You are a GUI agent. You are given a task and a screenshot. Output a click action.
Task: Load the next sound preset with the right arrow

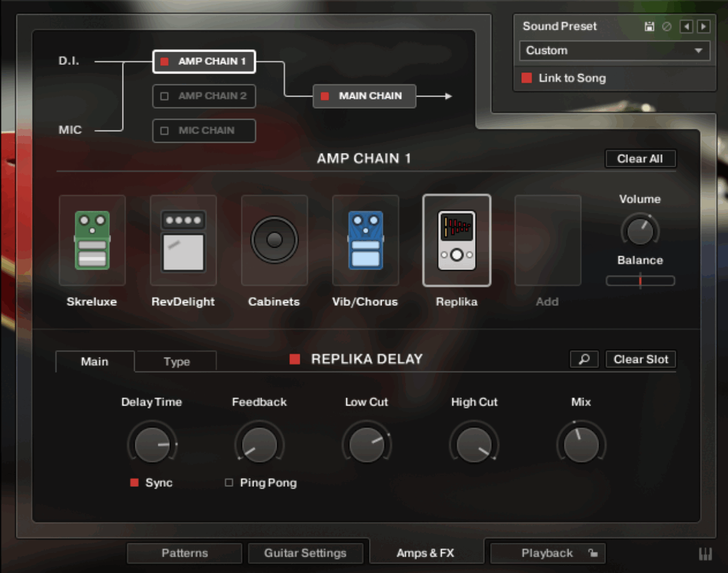pos(704,26)
